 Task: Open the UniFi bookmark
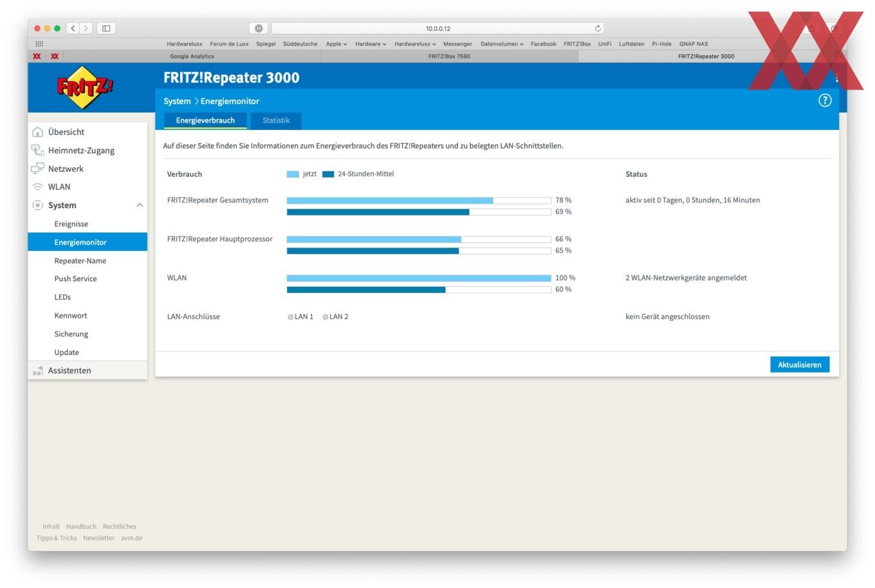tap(605, 44)
